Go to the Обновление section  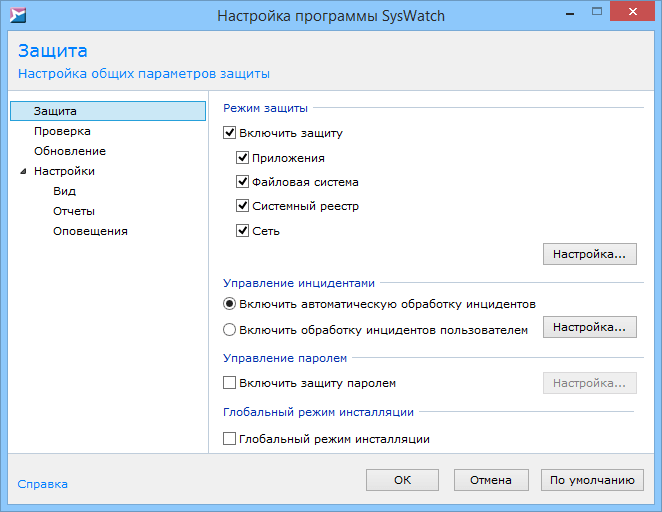coord(69,151)
